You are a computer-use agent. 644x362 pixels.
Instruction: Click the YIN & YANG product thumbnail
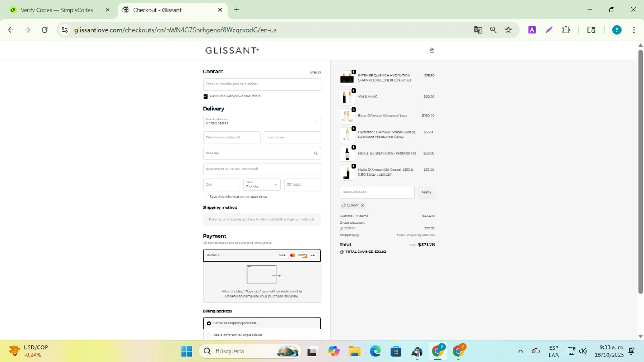tap(347, 97)
